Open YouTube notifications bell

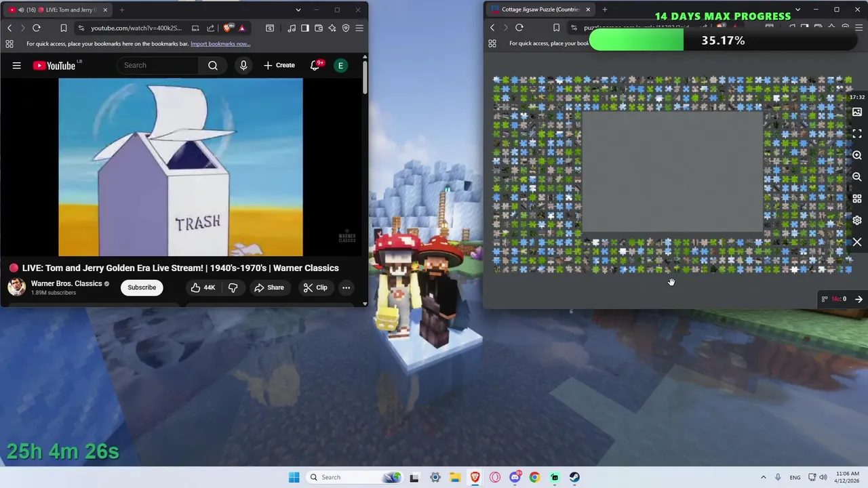(x=315, y=66)
